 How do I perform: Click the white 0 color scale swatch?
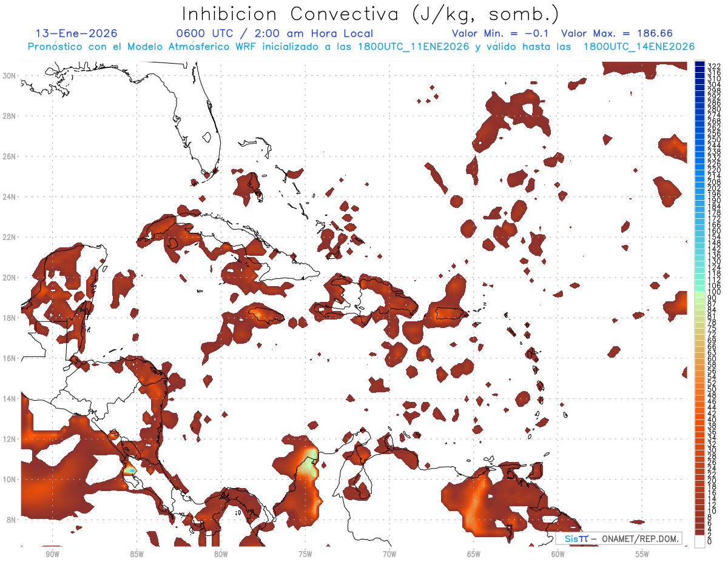(x=699, y=541)
